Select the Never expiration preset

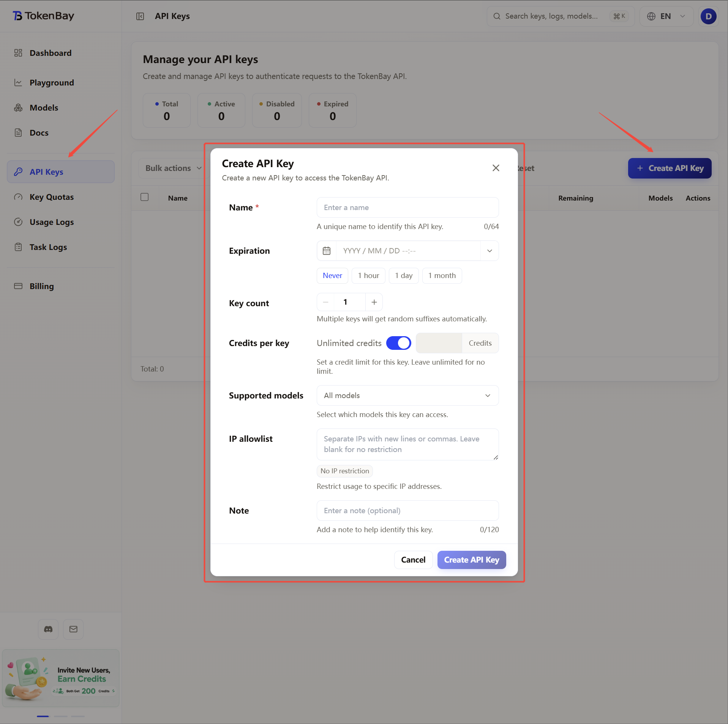pos(332,275)
